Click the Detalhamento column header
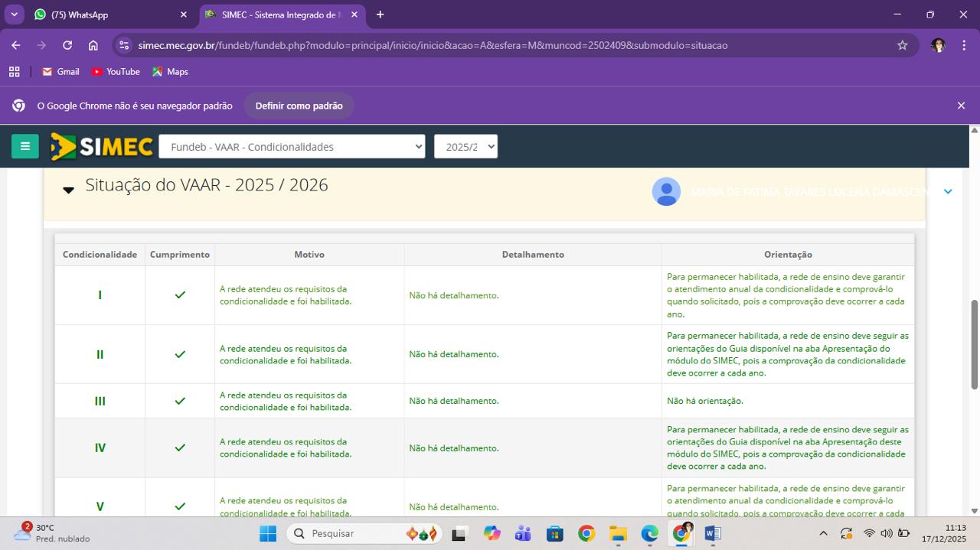 [533, 254]
